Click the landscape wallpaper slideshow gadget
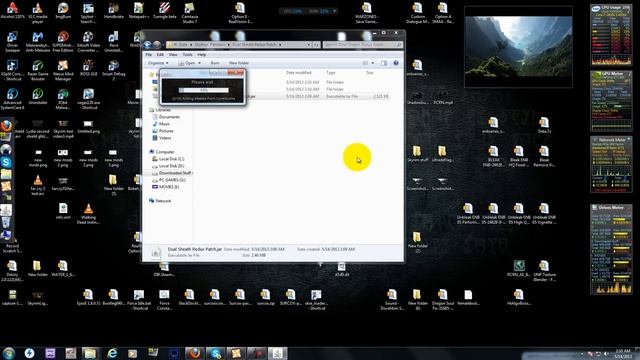 [x=518, y=47]
